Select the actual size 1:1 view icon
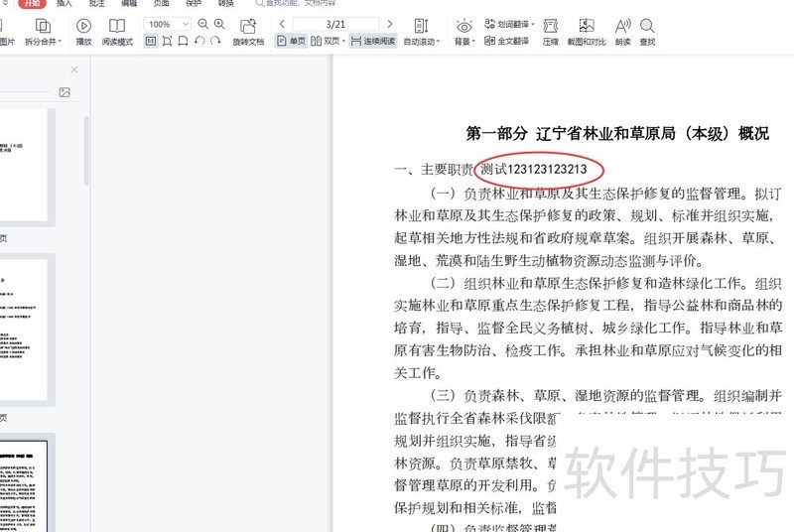Viewport: 794px width, 532px height. coord(151,41)
